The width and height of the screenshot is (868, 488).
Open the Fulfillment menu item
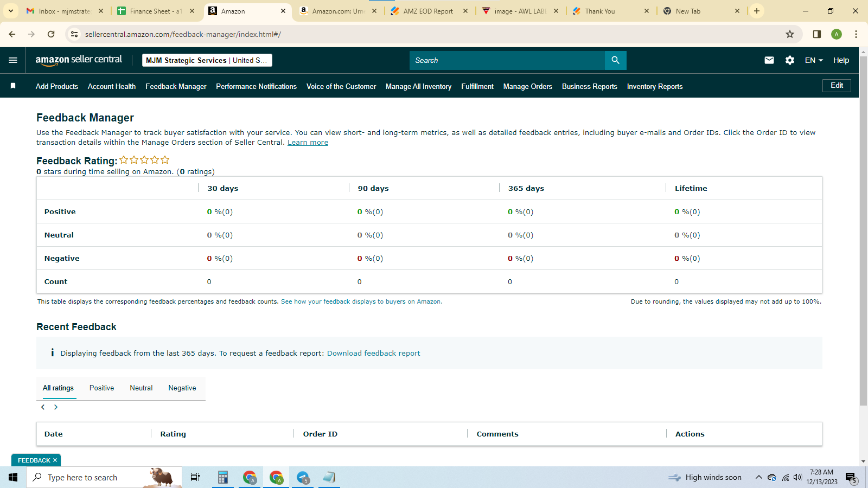477,86
